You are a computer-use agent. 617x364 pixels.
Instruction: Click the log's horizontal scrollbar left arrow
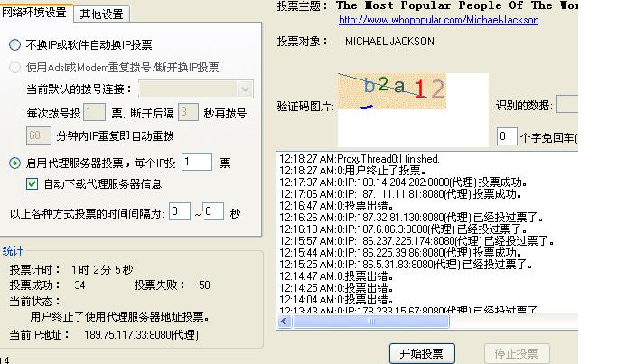(285, 321)
